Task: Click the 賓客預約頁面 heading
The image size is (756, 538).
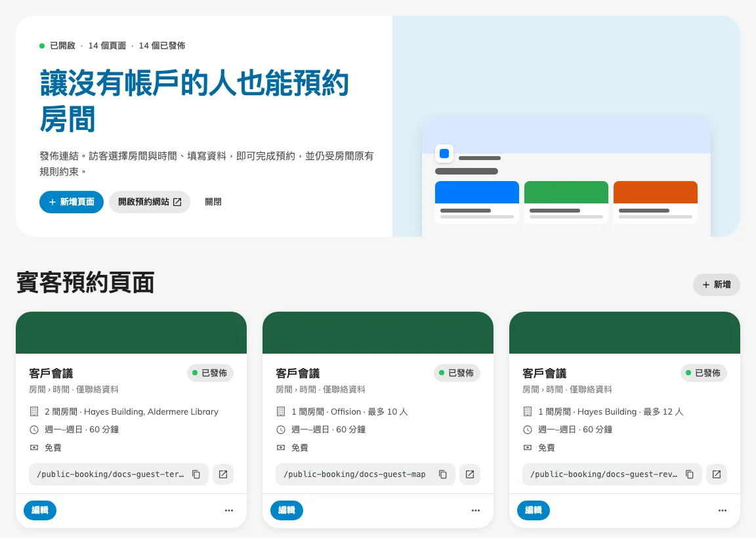Action: click(x=85, y=283)
